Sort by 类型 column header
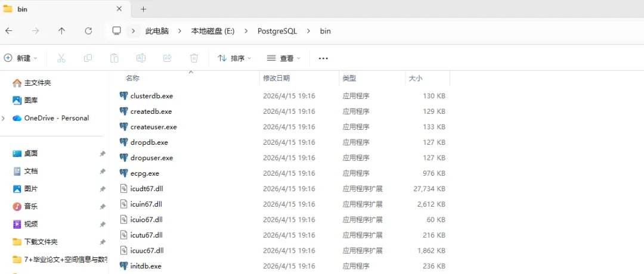Screen dimensions: 644x274 [349, 78]
